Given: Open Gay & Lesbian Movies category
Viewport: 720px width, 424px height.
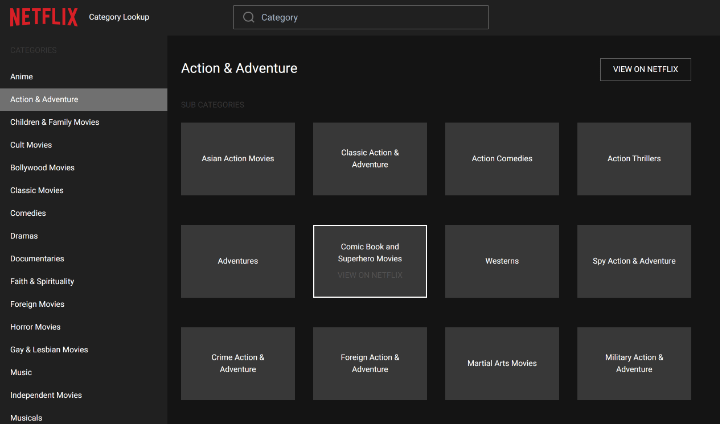Looking at the screenshot, I should coord(84,350).
